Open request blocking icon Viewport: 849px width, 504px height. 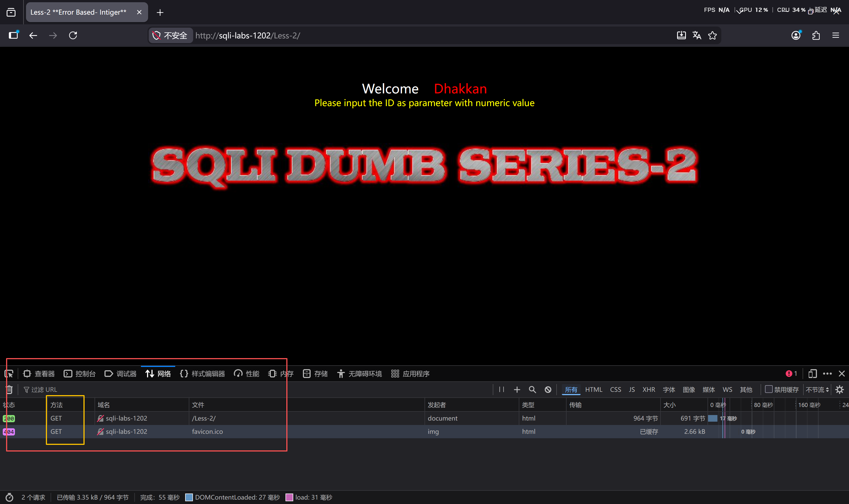pos(548,390)
